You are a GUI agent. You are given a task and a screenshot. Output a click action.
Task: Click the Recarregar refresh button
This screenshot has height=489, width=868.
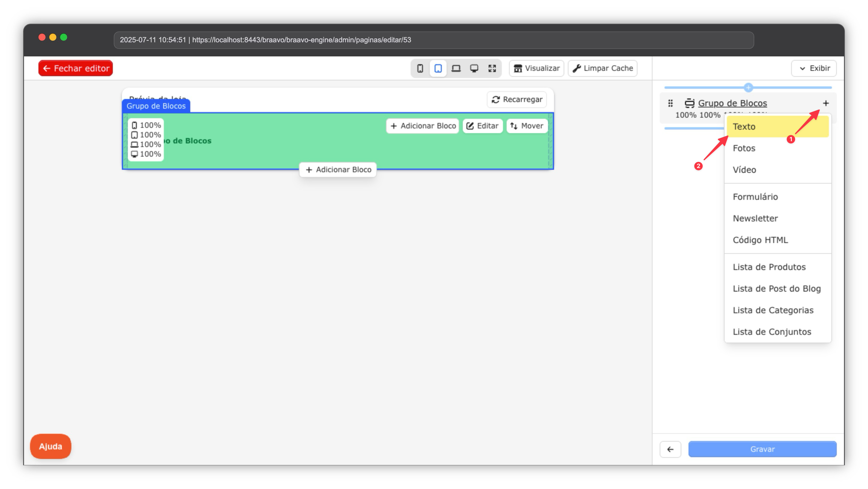point(517,99)
